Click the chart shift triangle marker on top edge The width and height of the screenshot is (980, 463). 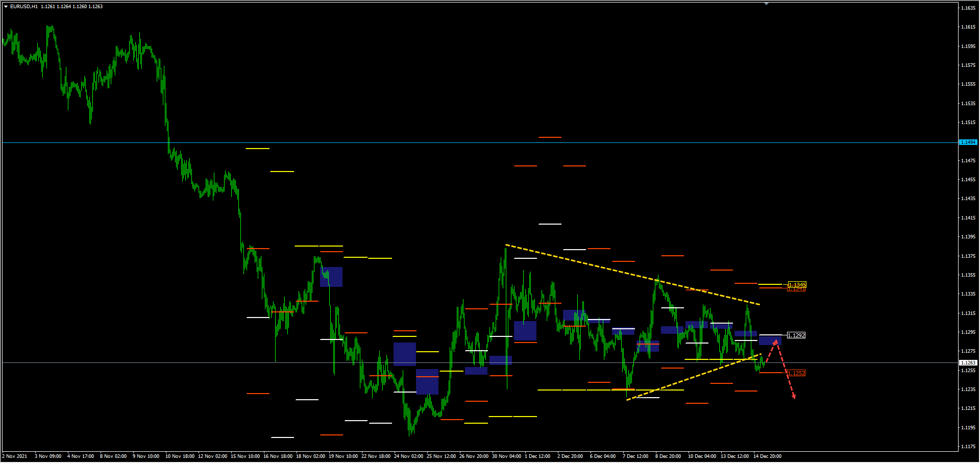coord(766,4)
